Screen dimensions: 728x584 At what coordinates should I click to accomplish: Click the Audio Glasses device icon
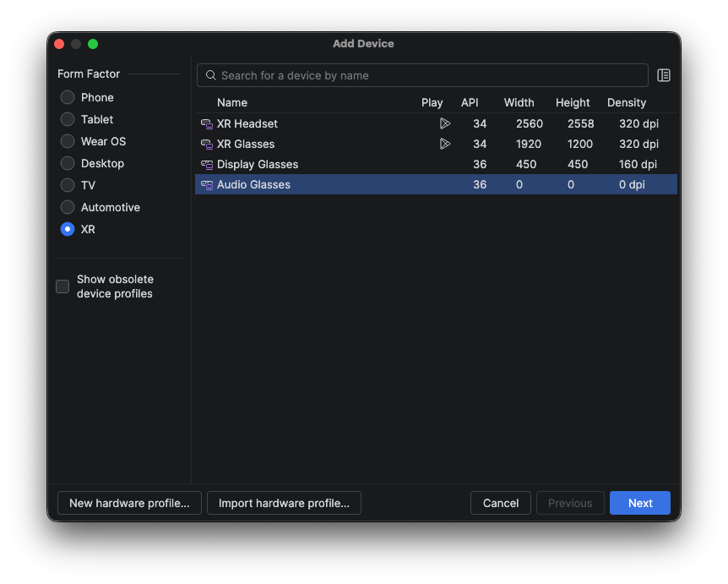click(207, 185)
